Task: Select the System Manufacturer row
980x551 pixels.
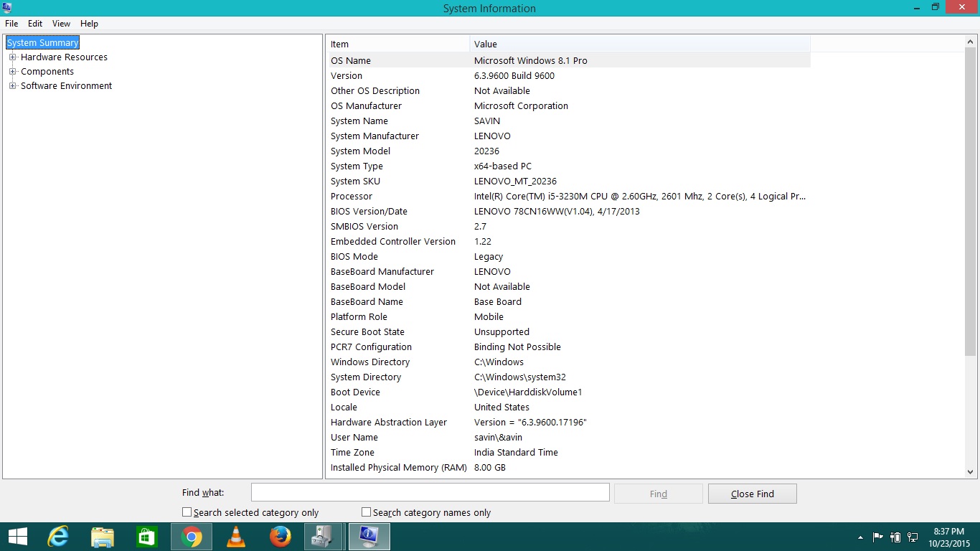Action: tap(570, 136)
